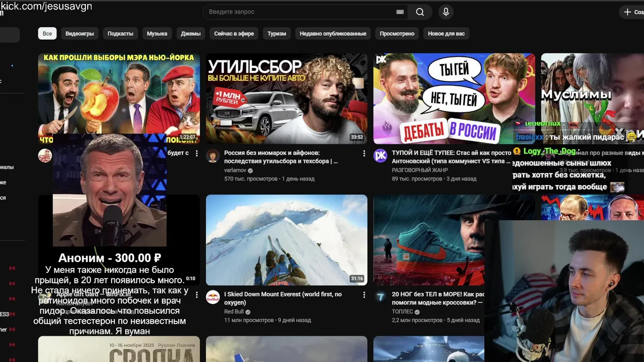
Task: Click 2,2 млн просмотров view count
Action: [x=418, y=320]
